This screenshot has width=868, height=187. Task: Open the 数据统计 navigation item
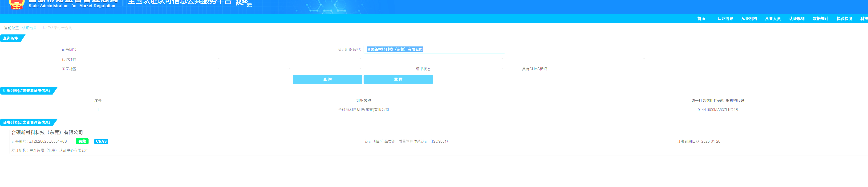point(820,19)
